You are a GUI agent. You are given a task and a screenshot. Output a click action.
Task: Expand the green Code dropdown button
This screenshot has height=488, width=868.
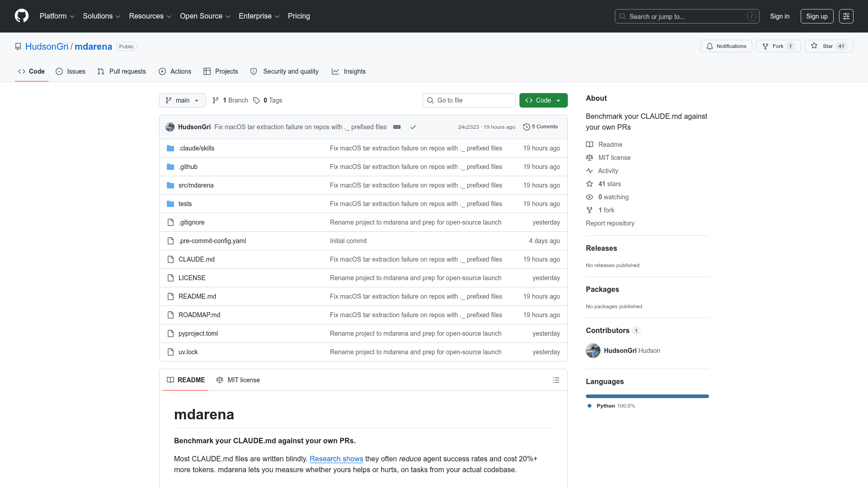click(543, 100)
